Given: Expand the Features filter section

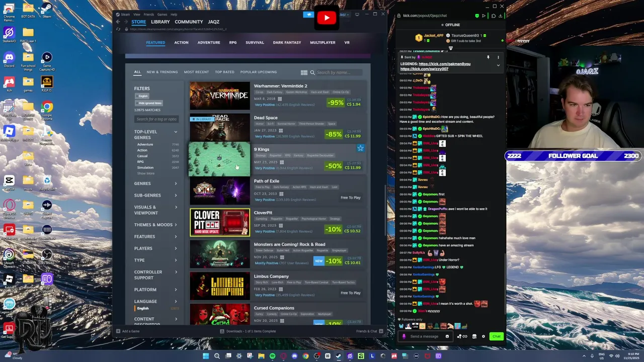Looking at the screenshot, I should [x=155, y=236].
